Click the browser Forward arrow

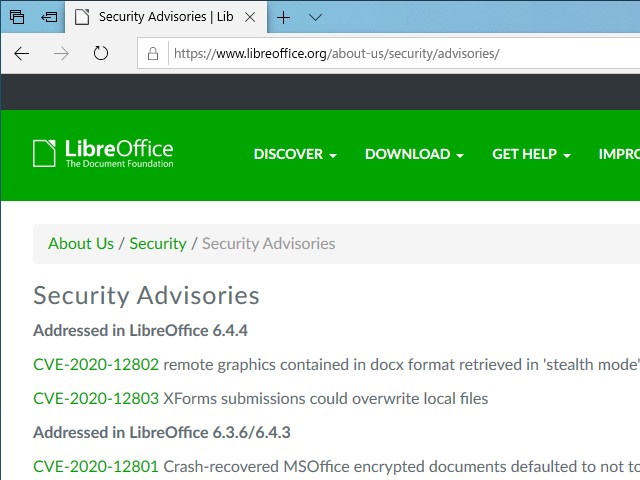click(x=61, y=53)
